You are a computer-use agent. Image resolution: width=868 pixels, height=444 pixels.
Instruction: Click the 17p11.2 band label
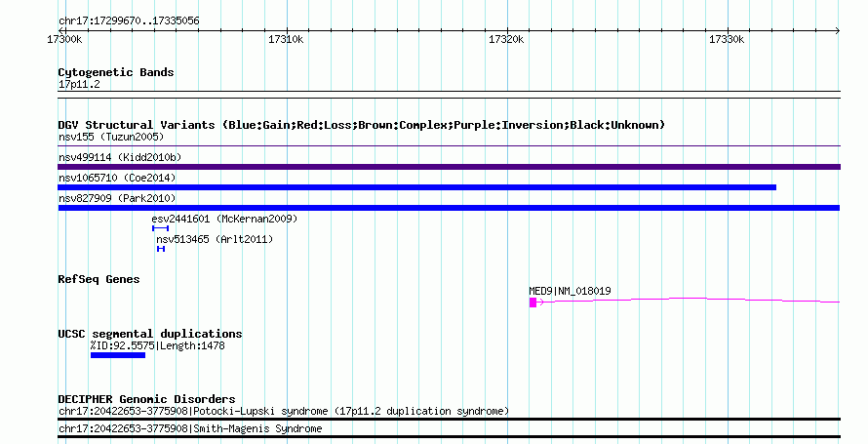(x=79, y=85)
